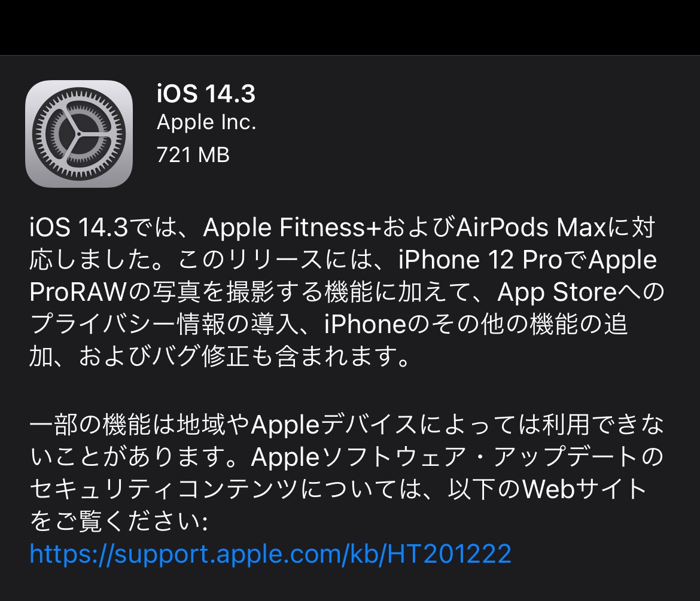
Task: Tap the HT201222 part of the link
Action: (x=449, y=554)
